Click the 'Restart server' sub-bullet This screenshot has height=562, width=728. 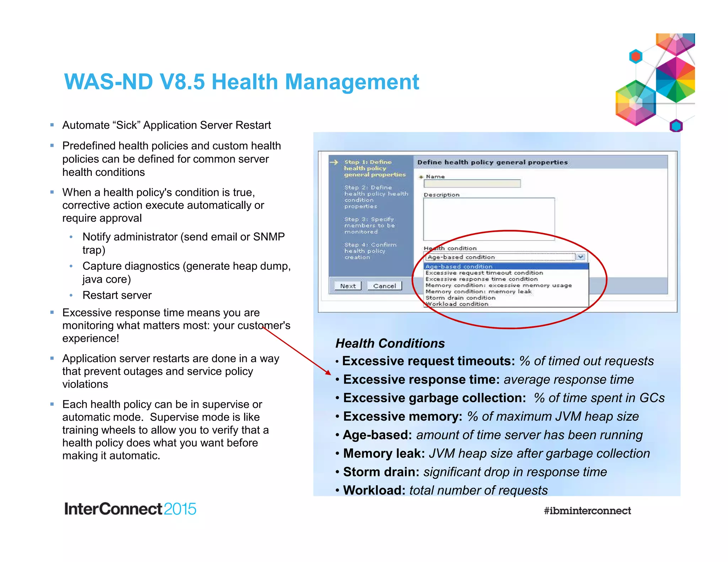tap(117, 295)
